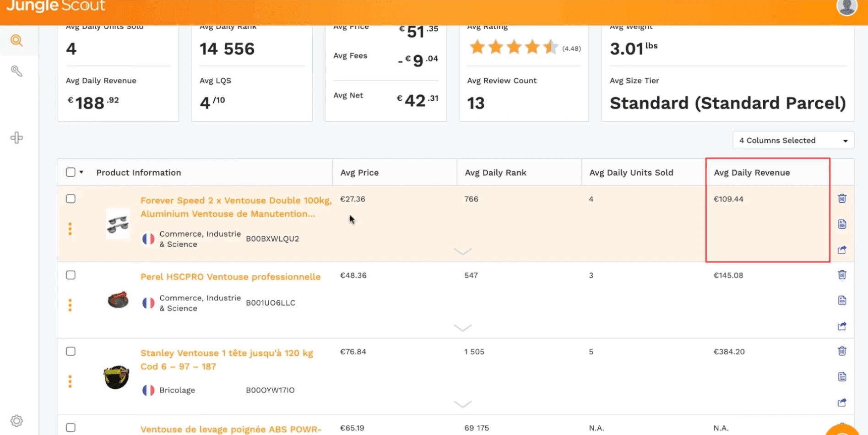Click Standard (Standard Parcel) size tier
Viewport: 868px width, 435px height.
pos(727,103)
